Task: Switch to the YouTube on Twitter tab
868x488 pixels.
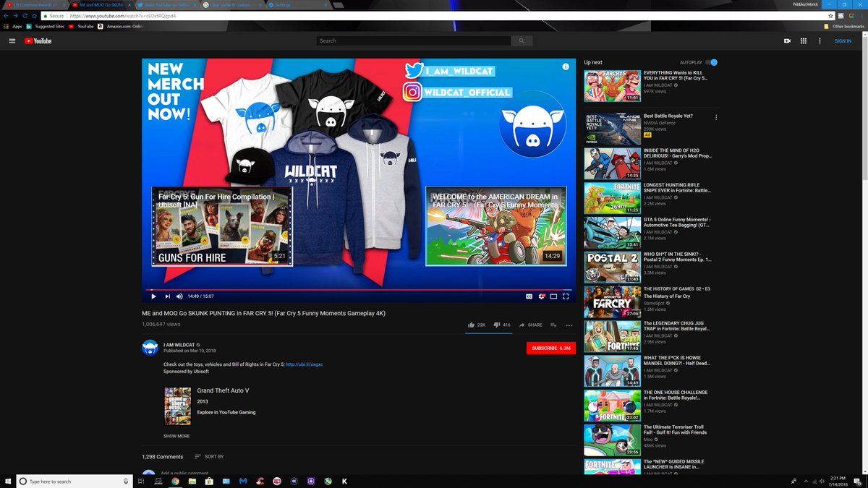Action: click(166, 4)
